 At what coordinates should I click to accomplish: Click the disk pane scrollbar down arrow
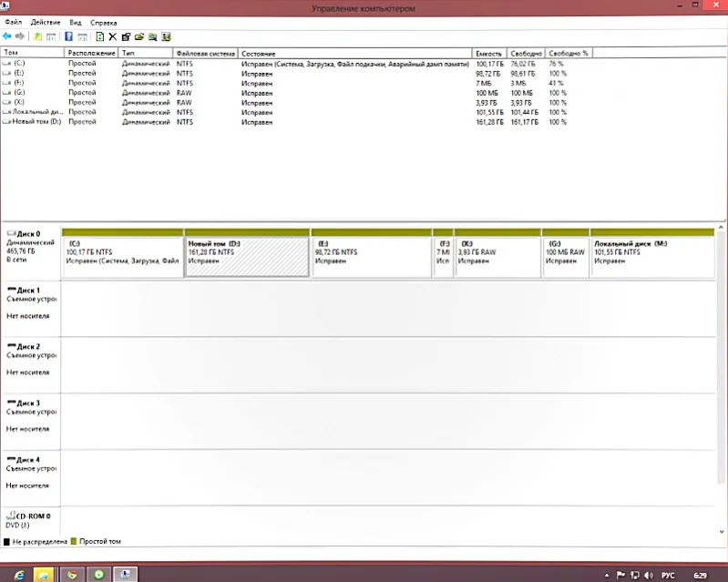click(x=721, y=531)
